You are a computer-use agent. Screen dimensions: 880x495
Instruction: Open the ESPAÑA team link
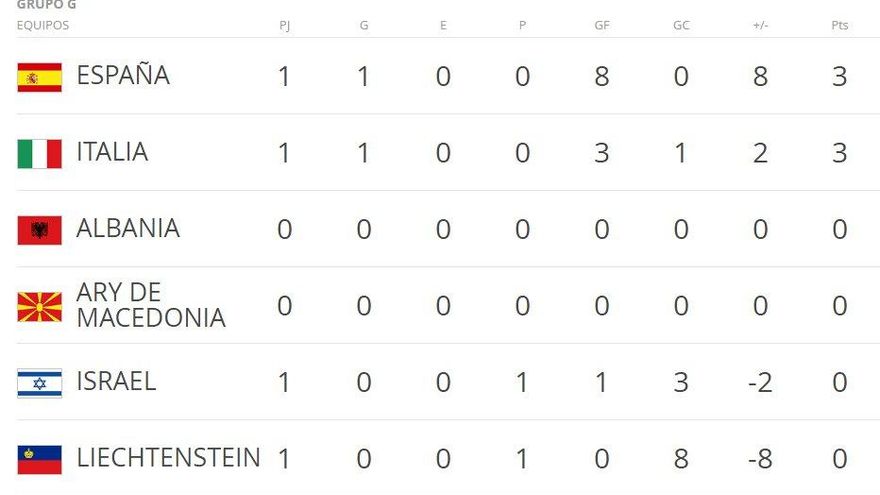pyautogui.click(x=123, y=76)
